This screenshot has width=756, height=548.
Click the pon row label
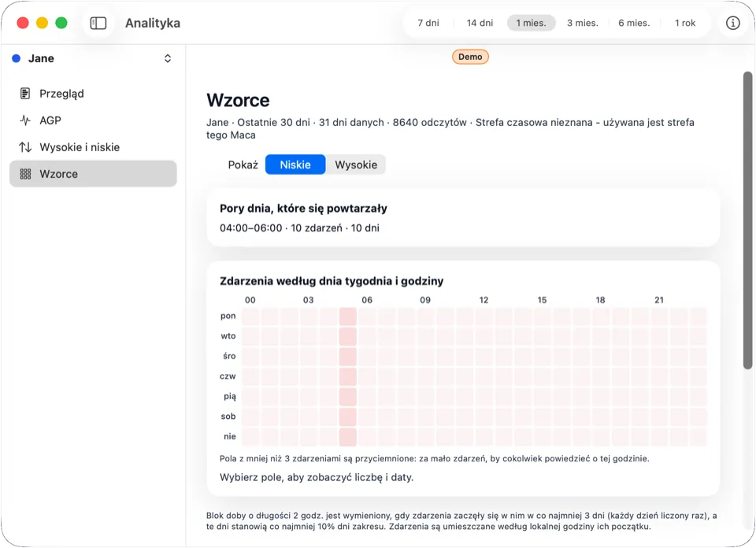[228, 317]
